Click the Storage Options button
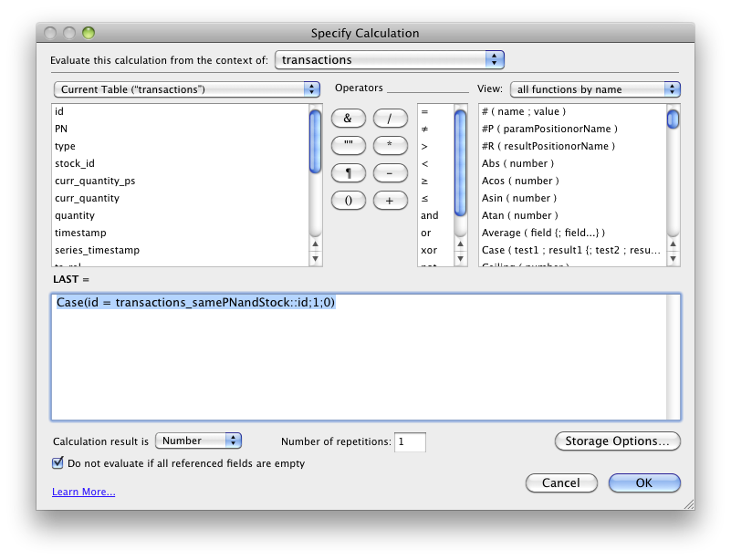The width and height of the screenshot is (731, 560). point(617,441)
